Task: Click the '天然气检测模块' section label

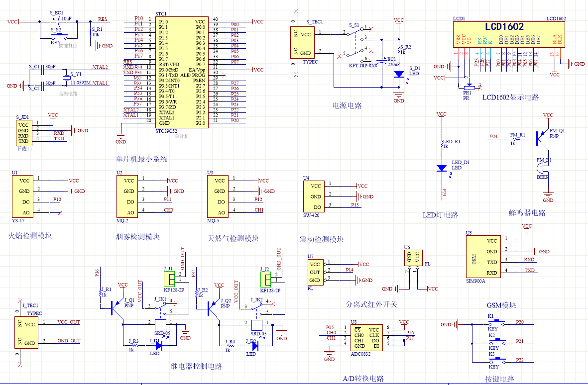Action: click(x=233, y=239)
